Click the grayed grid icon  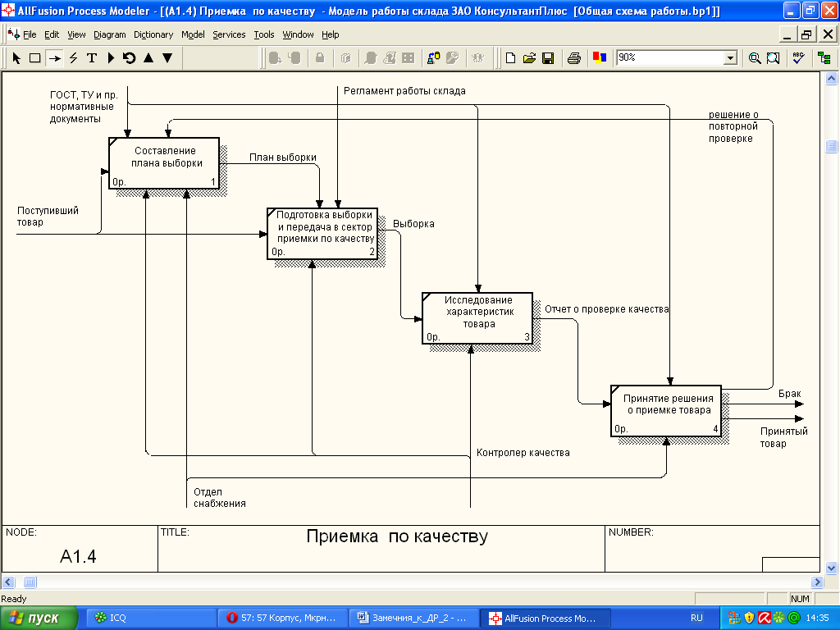[409, 58]
